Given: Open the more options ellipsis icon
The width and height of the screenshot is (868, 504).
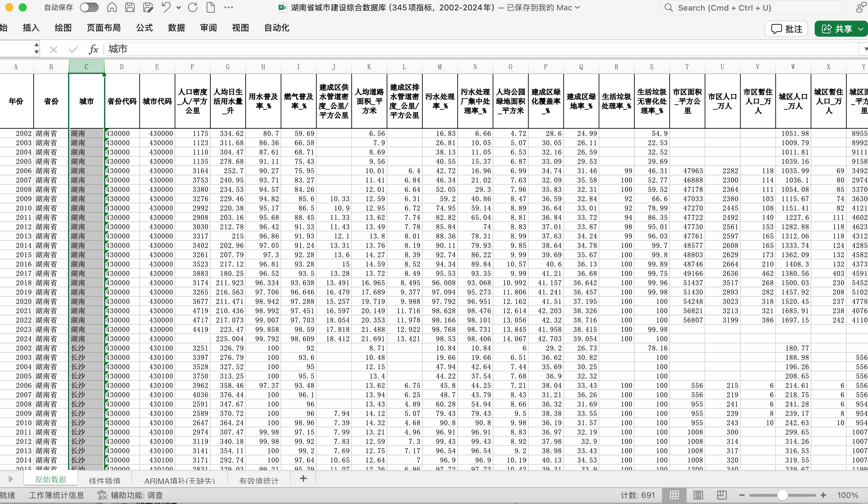Looking at the screenshot, I should click(x=228, y=7).
